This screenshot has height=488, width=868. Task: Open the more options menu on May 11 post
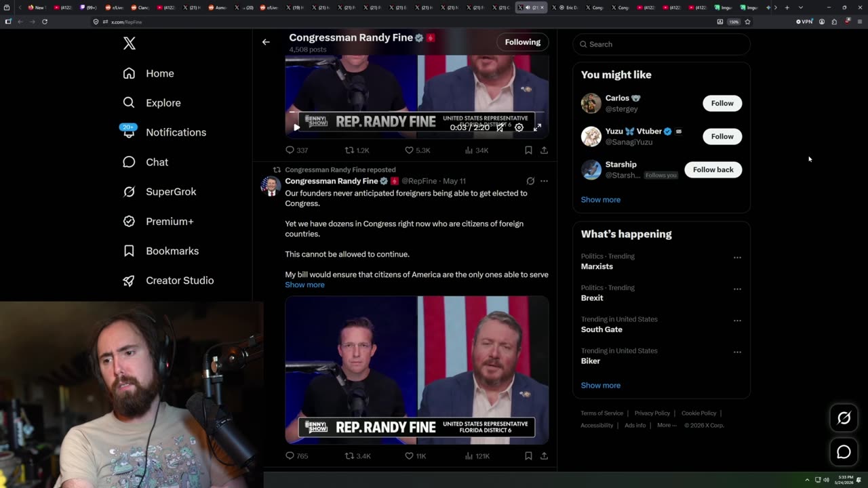pyautogui.click(x=544, y=181)
